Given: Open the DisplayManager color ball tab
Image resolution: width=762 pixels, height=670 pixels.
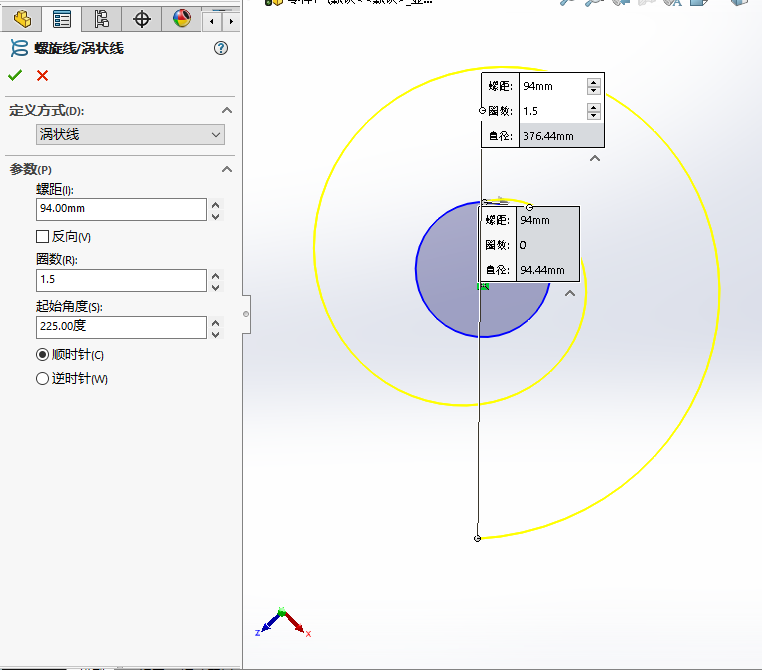Looking at the screenshot, I should (x=181, y=20).
